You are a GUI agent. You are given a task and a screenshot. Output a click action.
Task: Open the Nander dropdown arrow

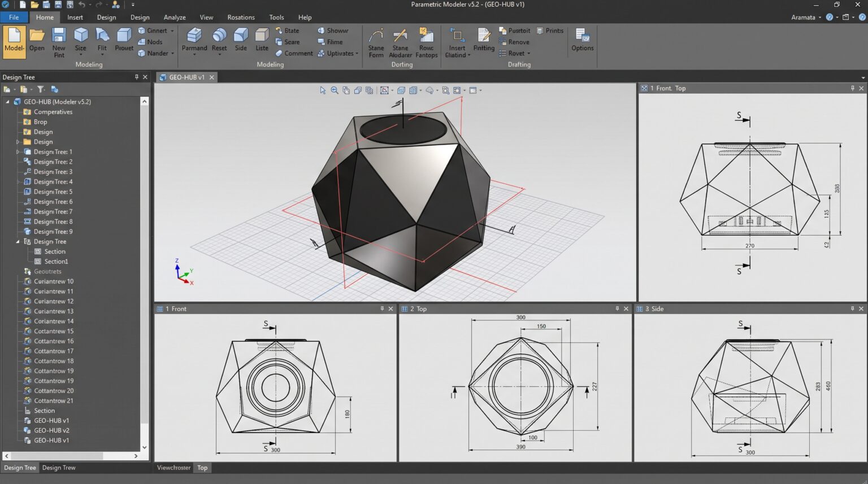click(x=172, y=54)
